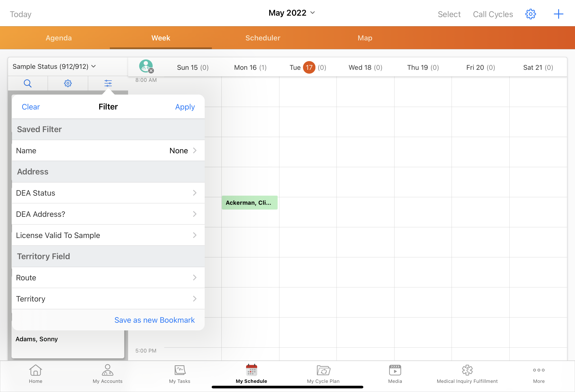
Task: Open Medical Inquiry Fulfillment
Action: coord(467,374)
